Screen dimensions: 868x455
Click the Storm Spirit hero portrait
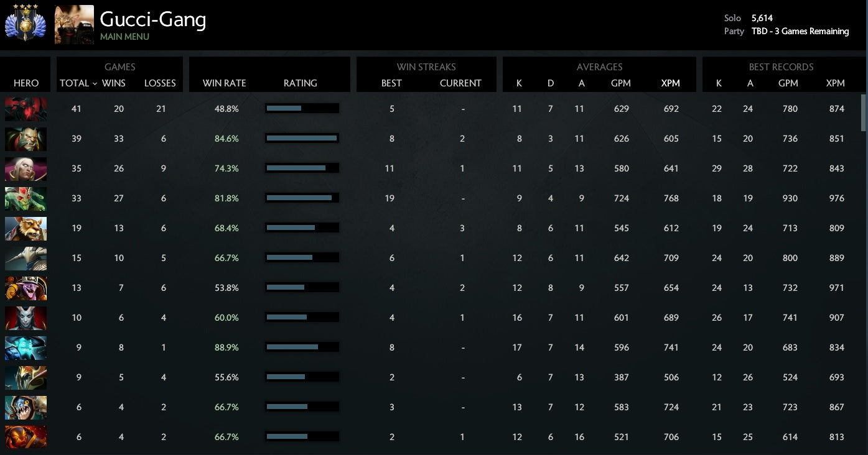click(x=26, y=347)
